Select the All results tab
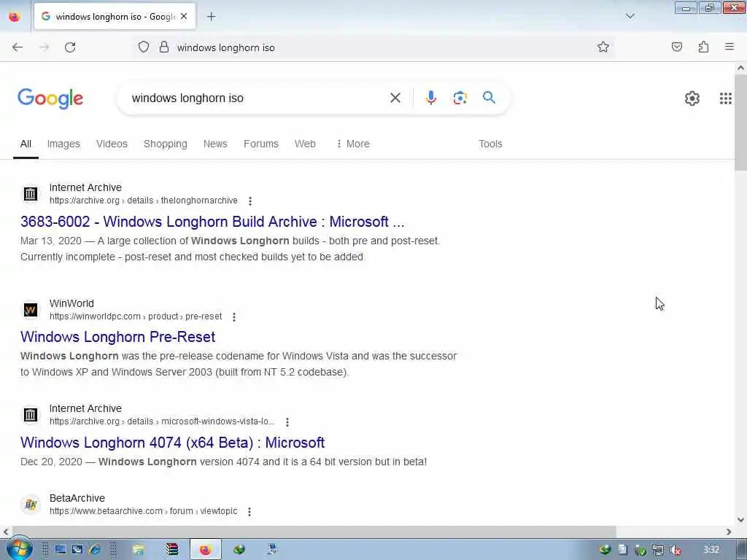 coord(26,144)
